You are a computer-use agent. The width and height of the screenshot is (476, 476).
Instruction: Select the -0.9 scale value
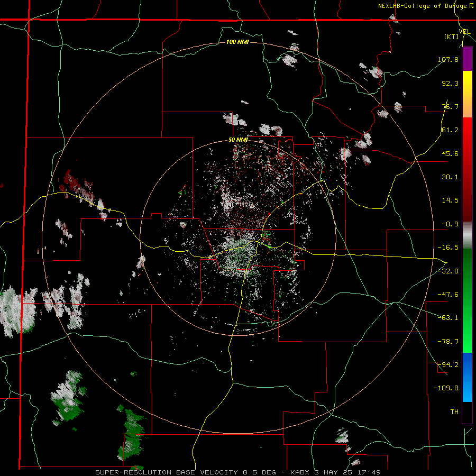tap(450, 224)
